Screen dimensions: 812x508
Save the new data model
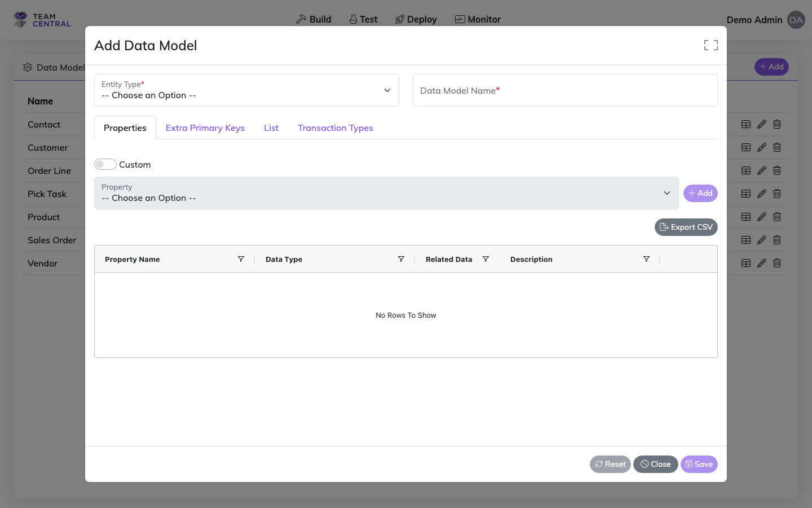699,464
